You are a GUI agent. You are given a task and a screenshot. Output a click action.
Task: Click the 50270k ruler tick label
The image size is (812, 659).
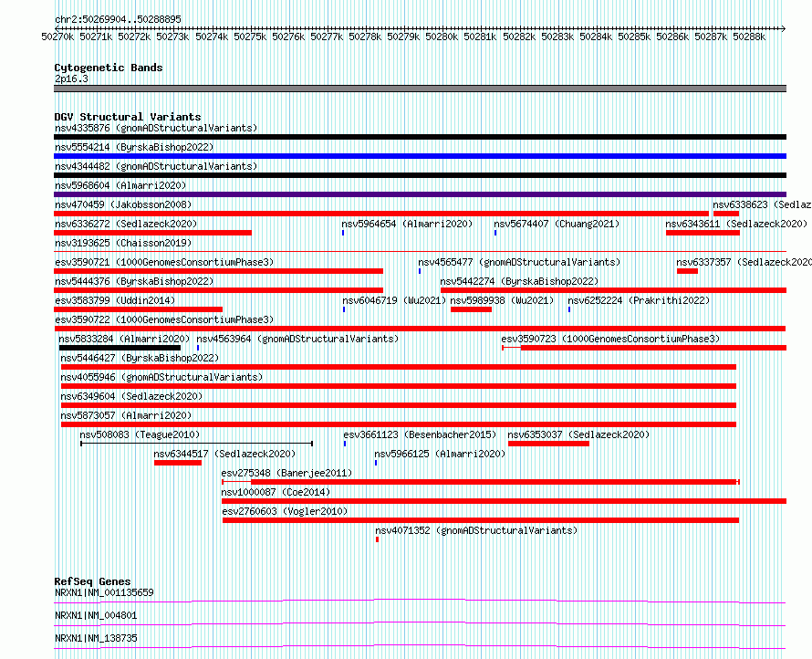pyautogui.click(x=57, y=37)
